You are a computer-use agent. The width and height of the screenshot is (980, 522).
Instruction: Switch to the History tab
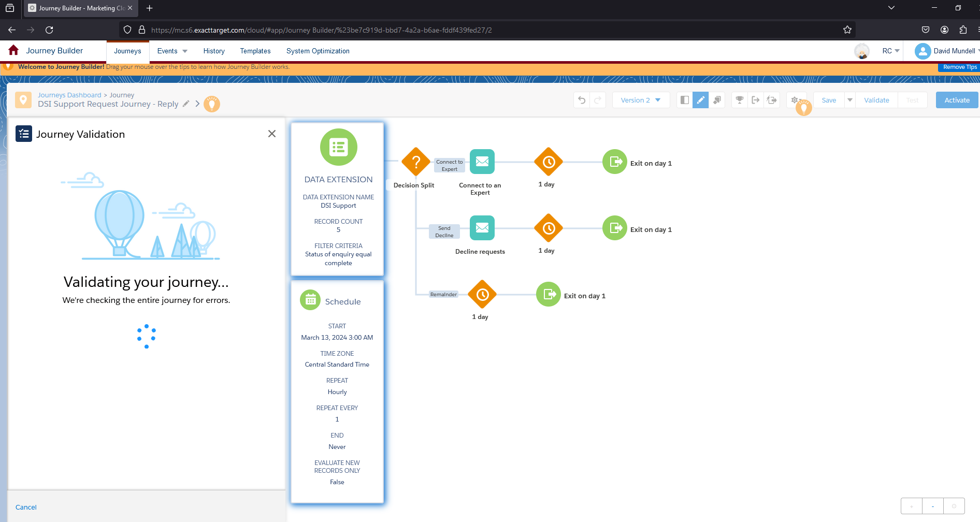214,51
